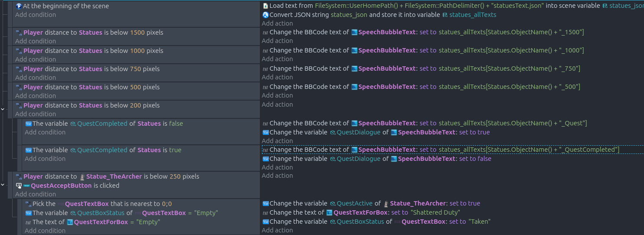Select the QuestAcceptButton object name in condition

(61, 186)
